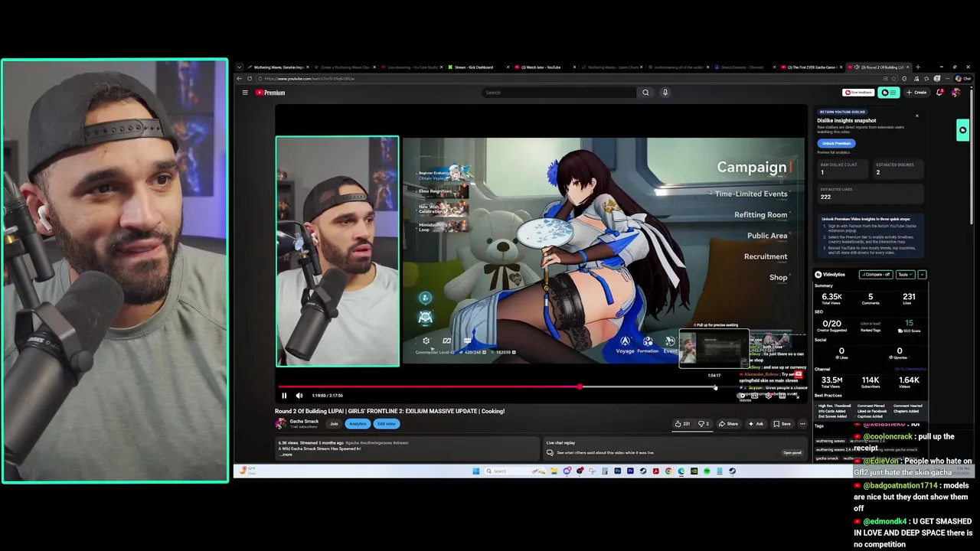This screenshot has width=980, height=551.
Task: Start voice search with the microphone icon
Action: click(x=665, y=93)
